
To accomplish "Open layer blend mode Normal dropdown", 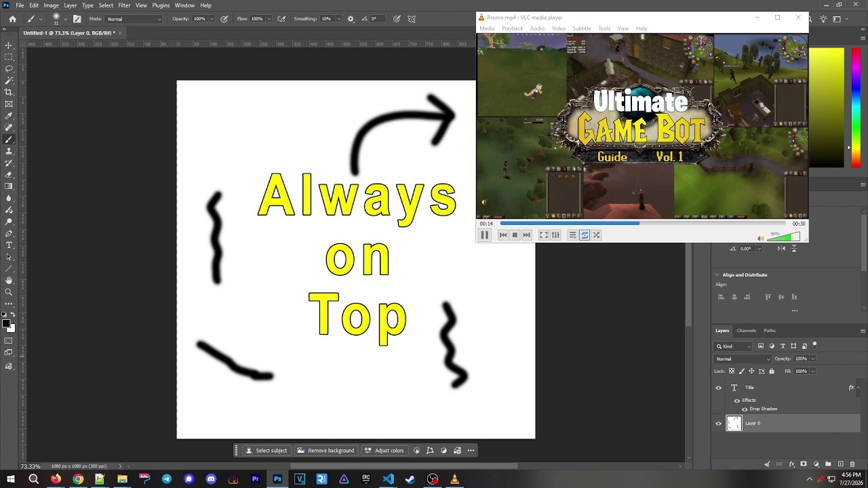I will (743, 359).
